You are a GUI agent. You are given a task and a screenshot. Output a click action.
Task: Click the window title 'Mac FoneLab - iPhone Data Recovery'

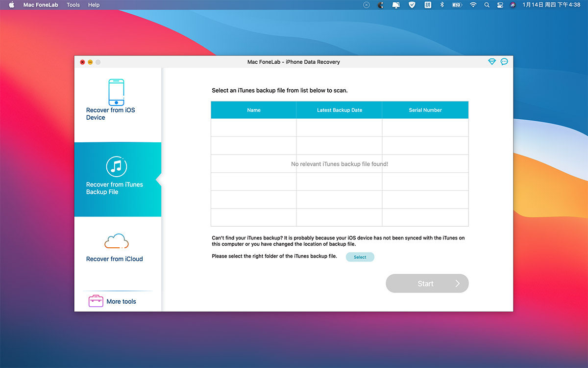click(x=294, y=62)
